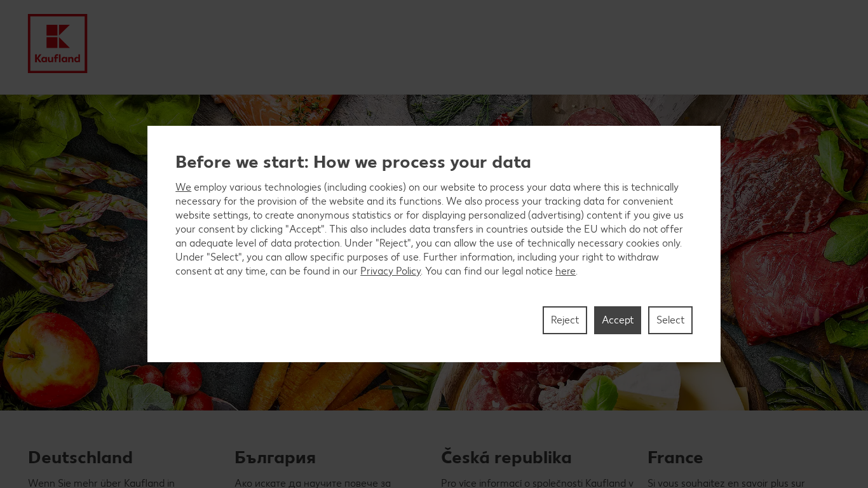This screenshot has height=488, width=868.
Task: Open the Privacy Policy link
Action: [390, 271]
